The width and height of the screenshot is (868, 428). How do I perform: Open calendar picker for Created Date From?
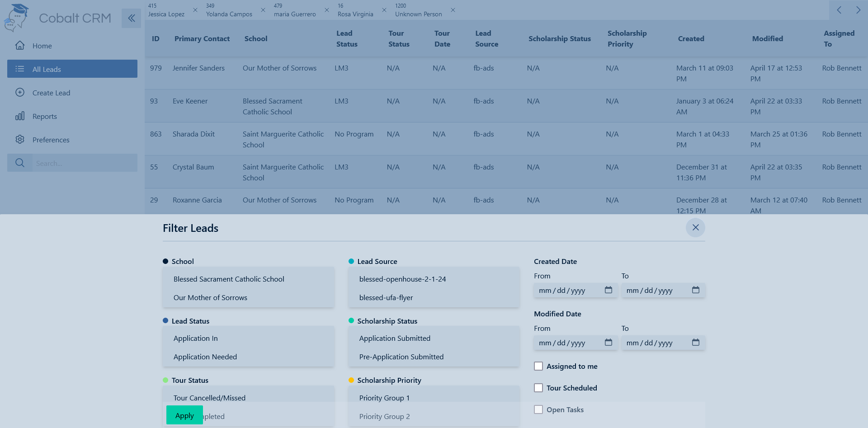609,290
